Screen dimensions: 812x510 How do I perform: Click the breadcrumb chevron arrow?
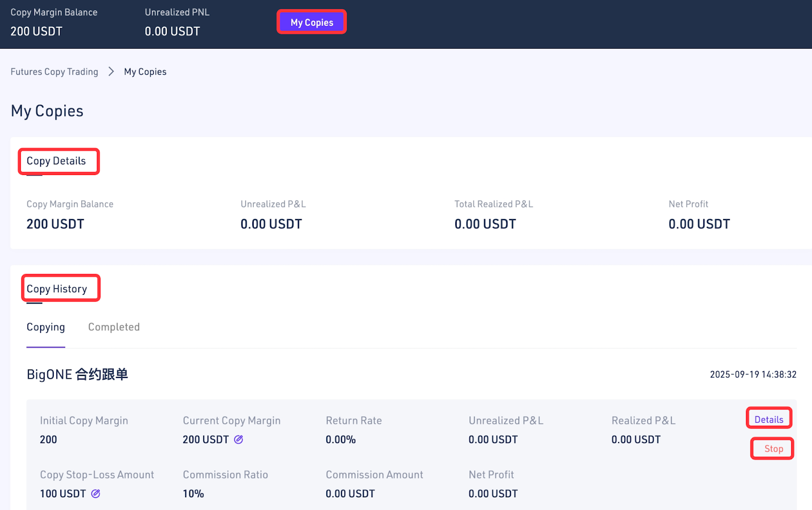[111, 72]
